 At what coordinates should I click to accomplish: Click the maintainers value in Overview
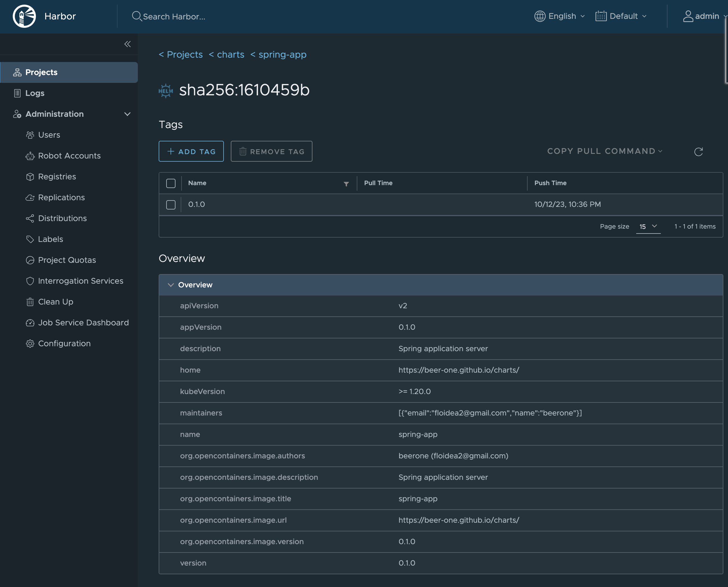pos(490,413)
